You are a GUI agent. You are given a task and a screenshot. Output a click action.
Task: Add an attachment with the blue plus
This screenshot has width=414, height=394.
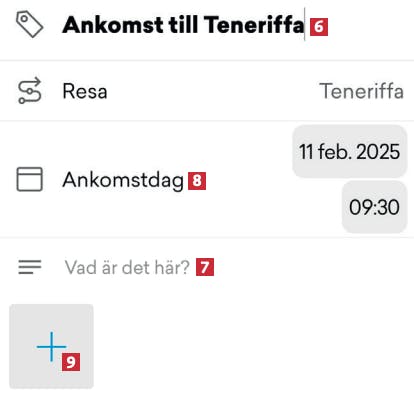point(51,347)
